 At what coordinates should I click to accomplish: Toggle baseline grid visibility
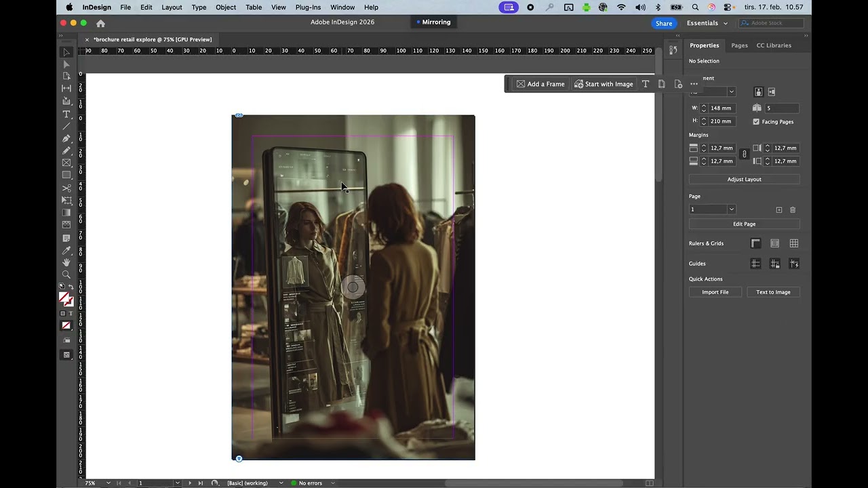(774, 243)
